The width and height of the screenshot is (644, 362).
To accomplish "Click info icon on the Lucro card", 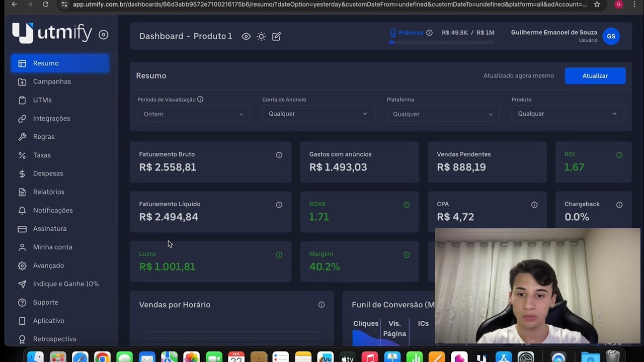I will 279,255.
